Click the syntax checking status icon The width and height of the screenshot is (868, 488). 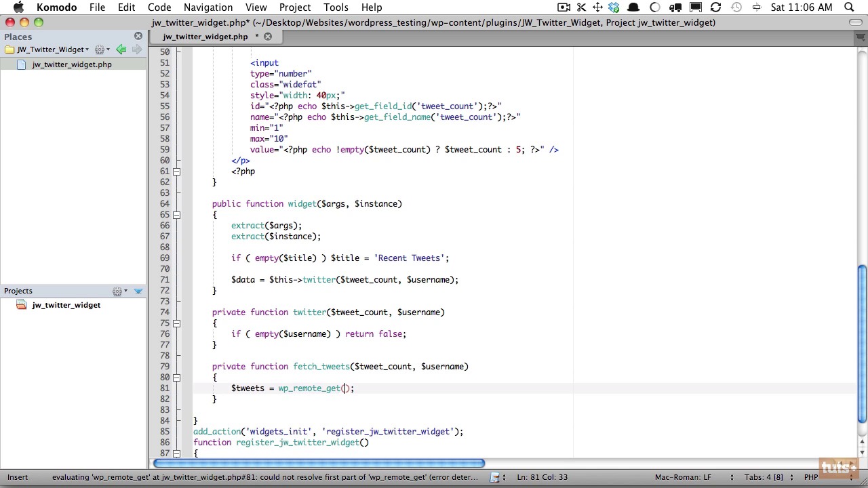click(x=495, y=477)
